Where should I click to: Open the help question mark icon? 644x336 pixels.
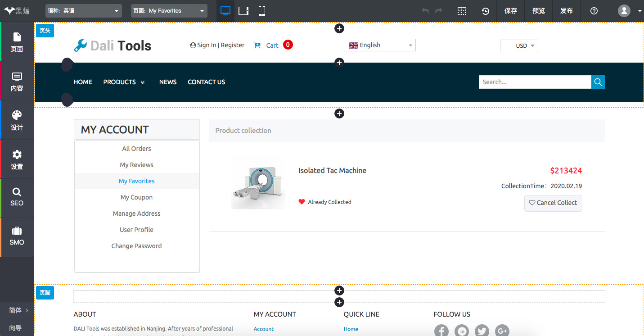pyautogui.click(x=594, y=11)
